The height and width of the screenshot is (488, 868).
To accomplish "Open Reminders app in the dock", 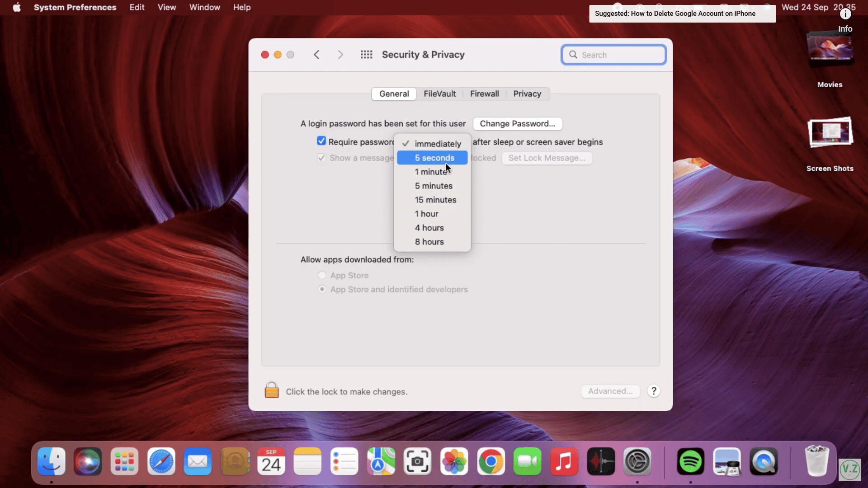I will coord(344,461).
